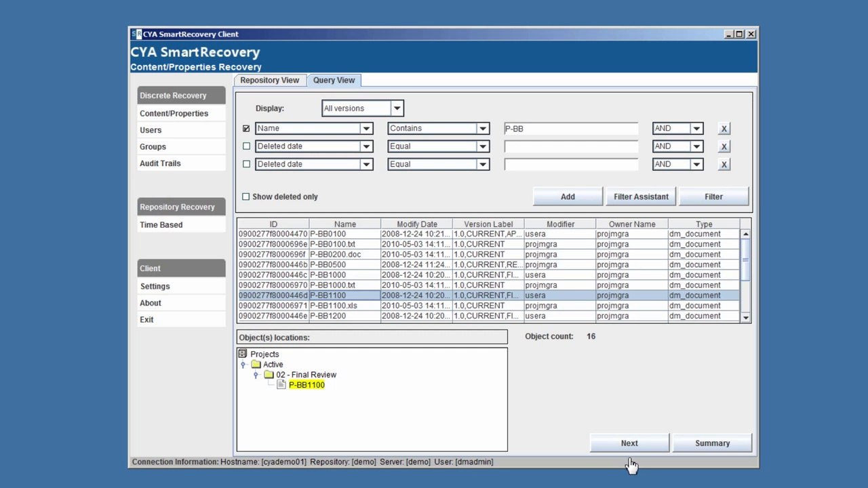
Task: Open Time Based recovery in sidebar
Action: (x=181, y=225)
